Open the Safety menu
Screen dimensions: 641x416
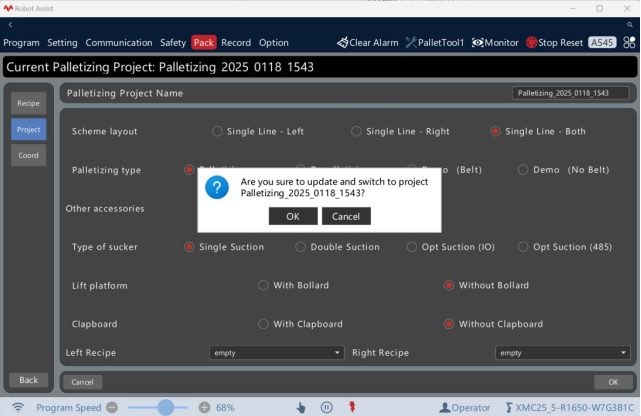pos(173,42)
